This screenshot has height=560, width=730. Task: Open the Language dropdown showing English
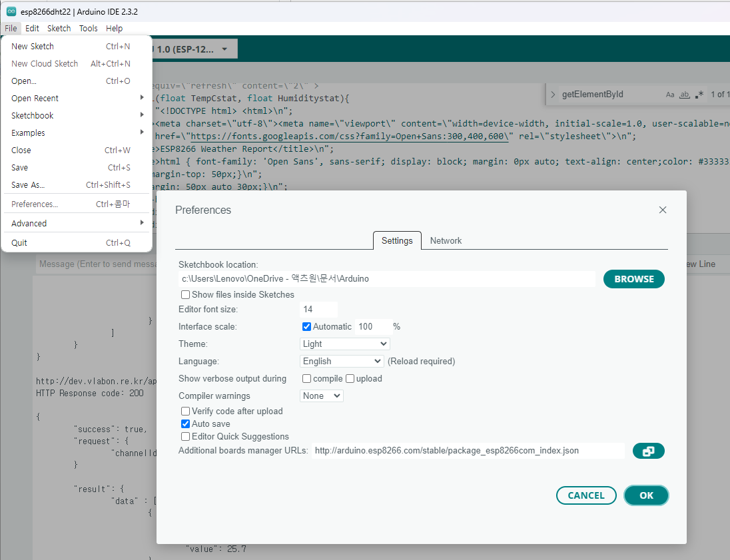pos(342,361)
